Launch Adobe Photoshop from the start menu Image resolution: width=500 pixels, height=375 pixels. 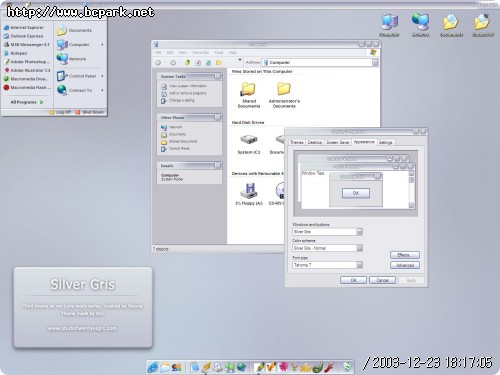point(27,62)
